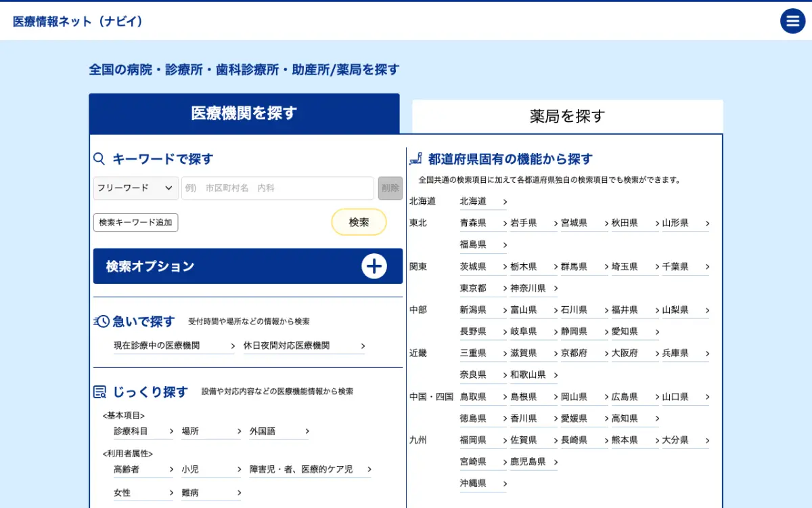Choose 長野県 prefecture link
Viewport: 812px width, 508px height.
click(483, 332)
